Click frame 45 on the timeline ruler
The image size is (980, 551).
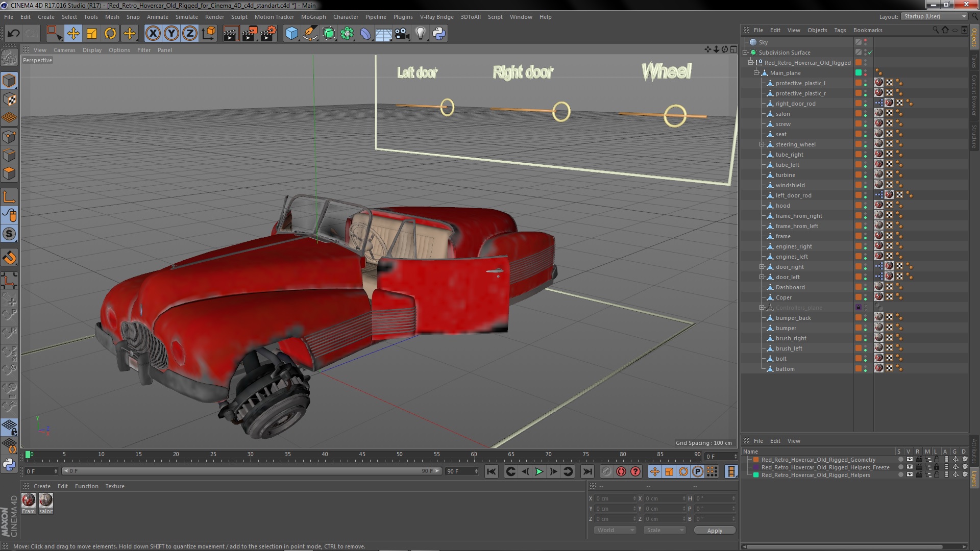362,454
